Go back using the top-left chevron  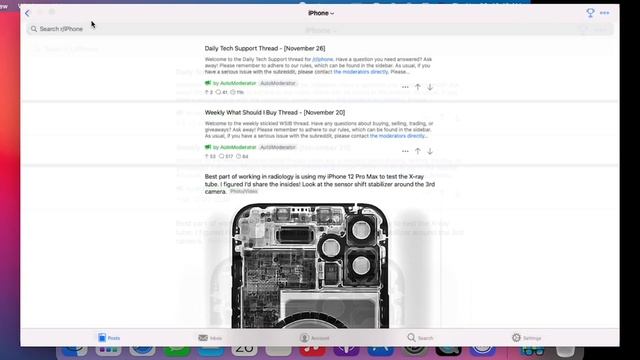point(27,13)
